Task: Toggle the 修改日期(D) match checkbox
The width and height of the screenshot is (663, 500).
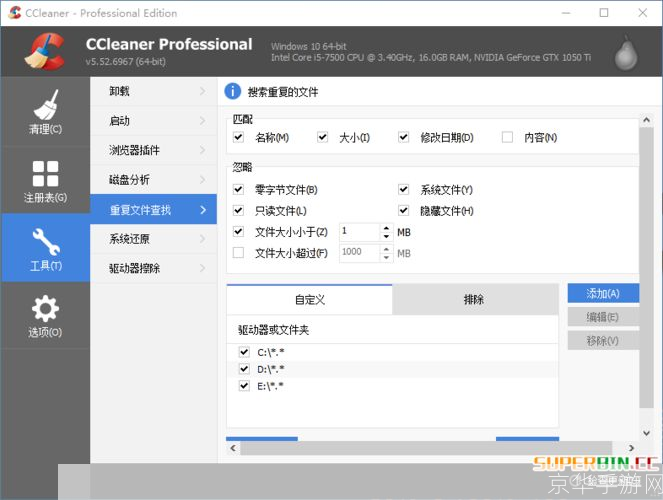Action: 404,137
